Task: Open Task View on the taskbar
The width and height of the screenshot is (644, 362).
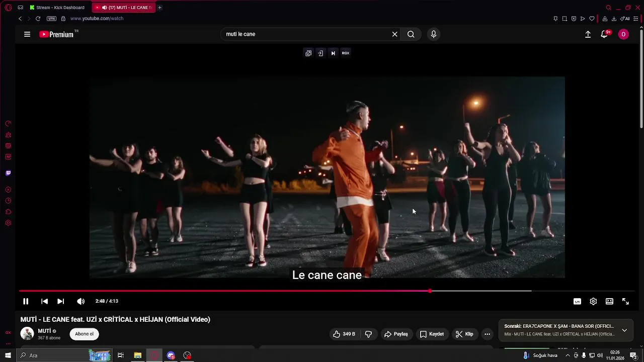Action: (121, 355)
